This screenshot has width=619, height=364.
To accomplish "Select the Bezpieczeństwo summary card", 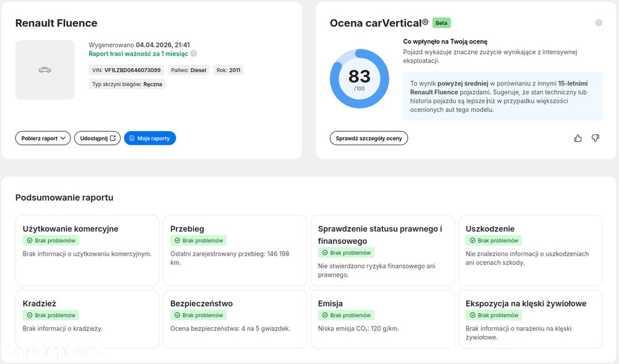I will (x=235, y=319).
